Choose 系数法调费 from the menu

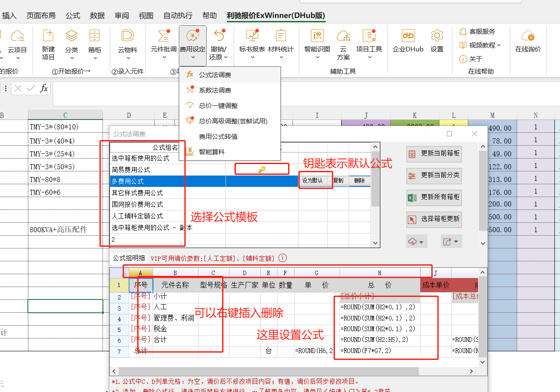pos(230,90)
